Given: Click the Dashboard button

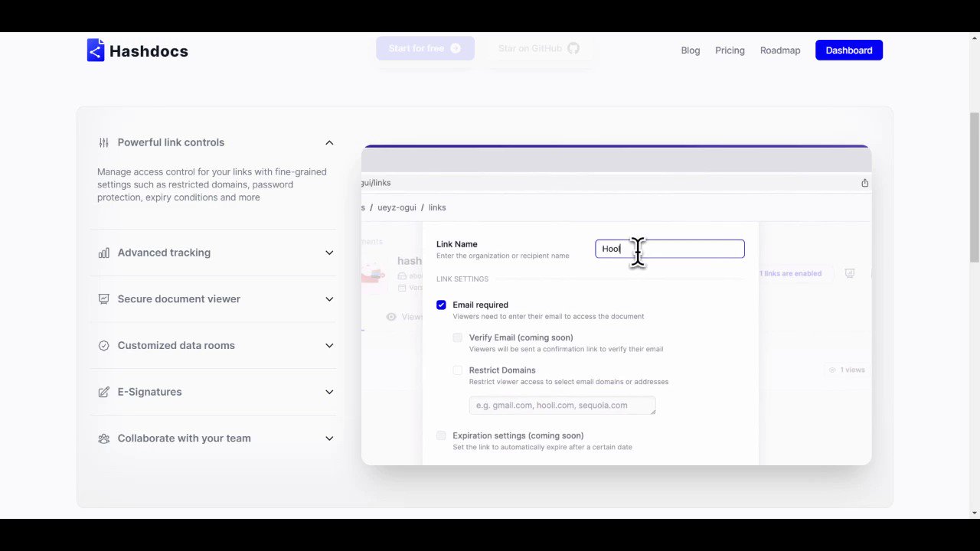Looking at the screenshot, I should click(848, 50).
